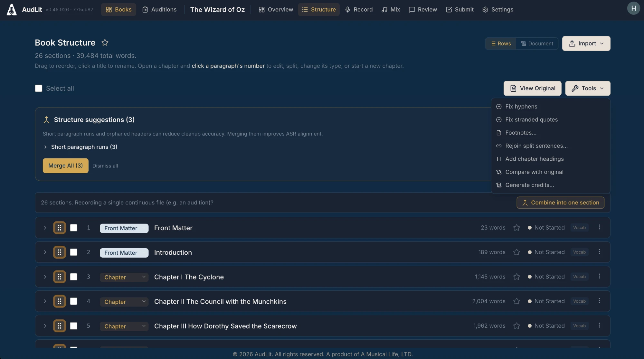
Task: Grab the drag handle of Front Matter row
Action: point(60,228)
